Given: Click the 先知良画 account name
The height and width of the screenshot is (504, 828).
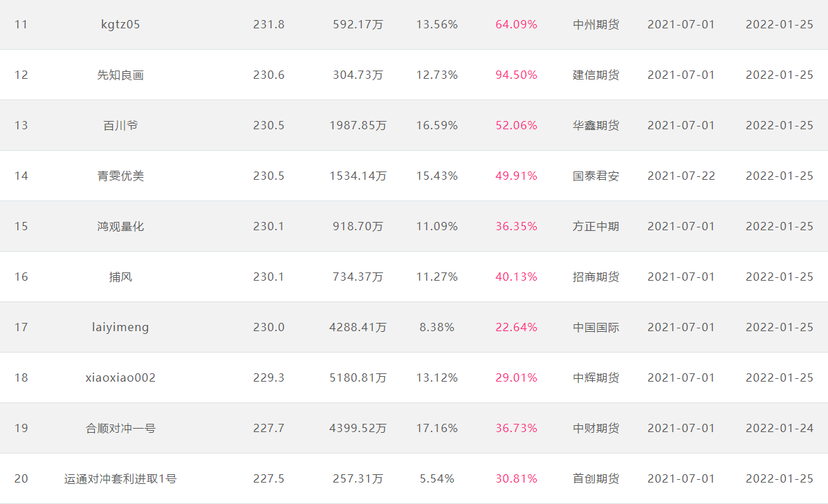Looking at the screenshot, I should (120, 75).
